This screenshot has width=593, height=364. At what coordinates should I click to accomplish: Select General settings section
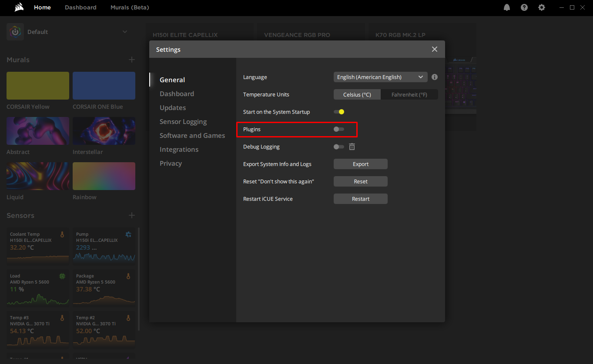pos(172,80)
